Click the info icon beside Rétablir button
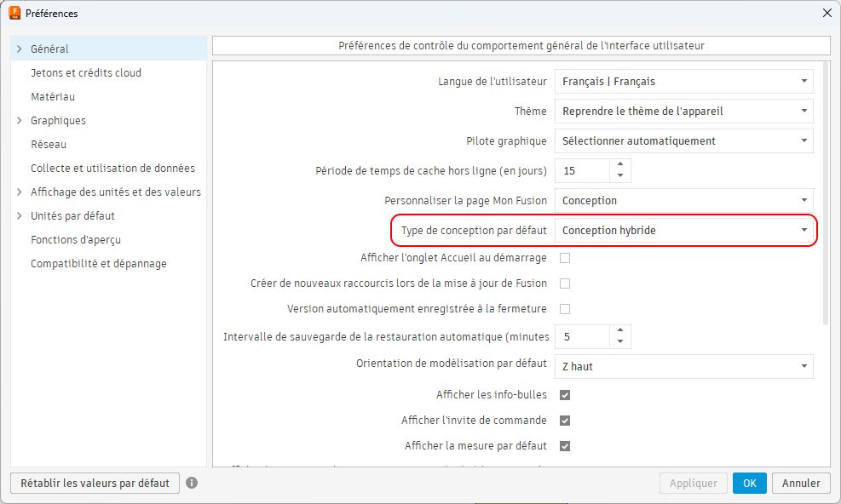Screen dimensions: 841x504 coord(192,483)
